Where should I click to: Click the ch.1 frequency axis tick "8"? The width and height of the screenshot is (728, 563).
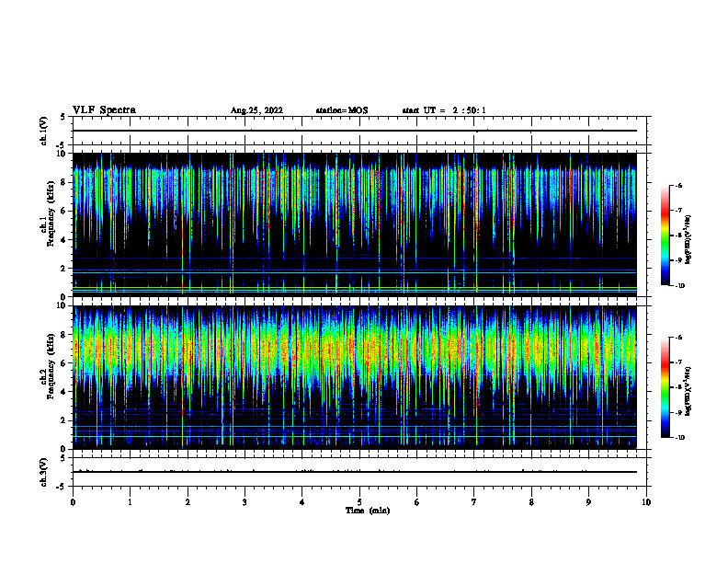[x=64, y=182]
